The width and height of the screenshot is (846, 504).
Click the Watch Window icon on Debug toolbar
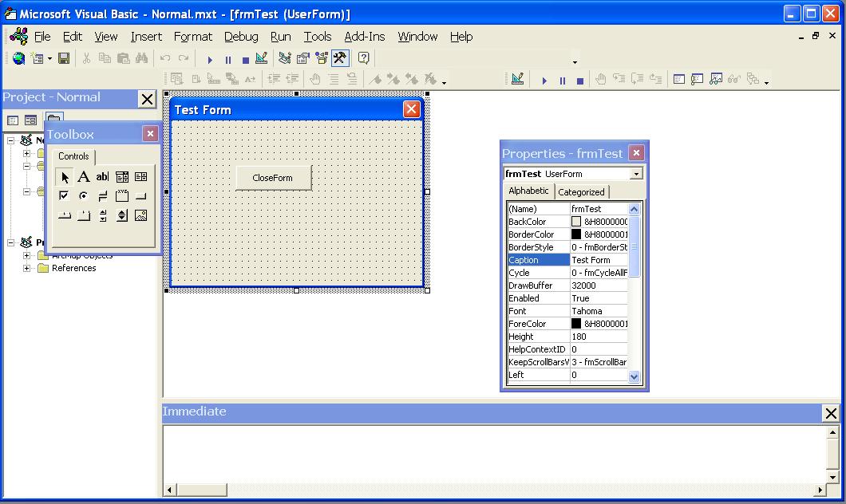(x=715, y=80)
